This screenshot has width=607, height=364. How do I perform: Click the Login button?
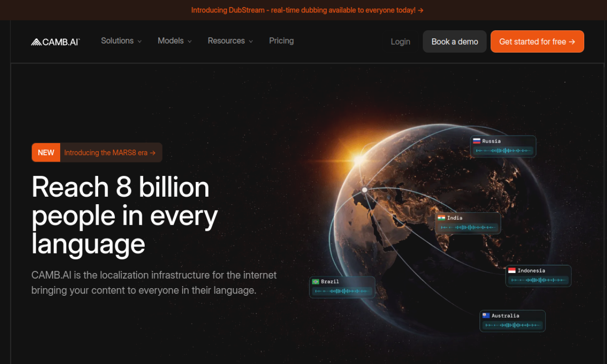401,42
